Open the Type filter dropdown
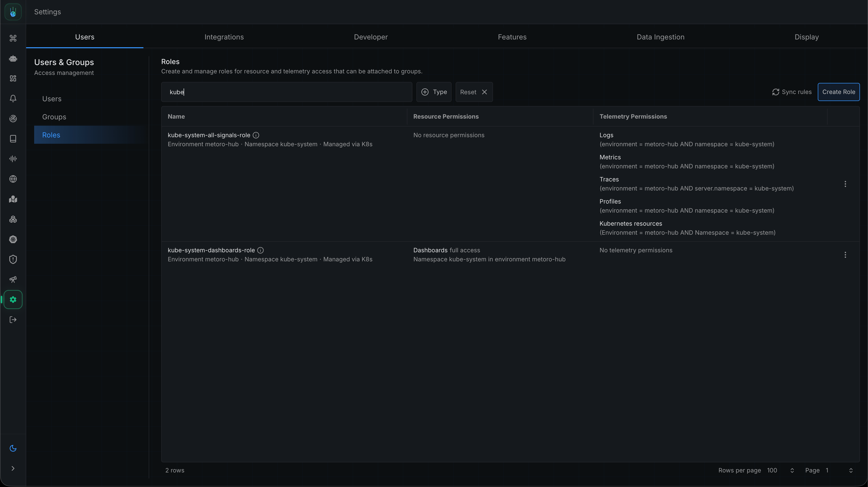Viewport: 868px width, 487px height. 434,92
